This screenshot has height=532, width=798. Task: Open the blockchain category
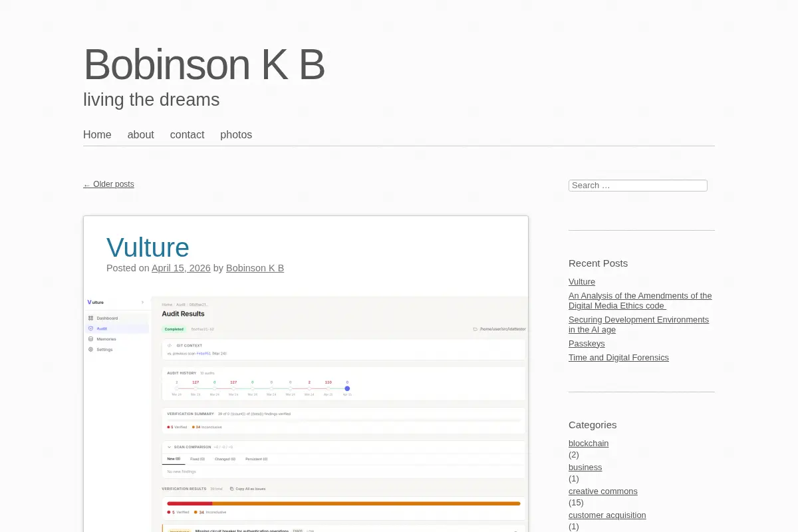click(x=589, y=444)
